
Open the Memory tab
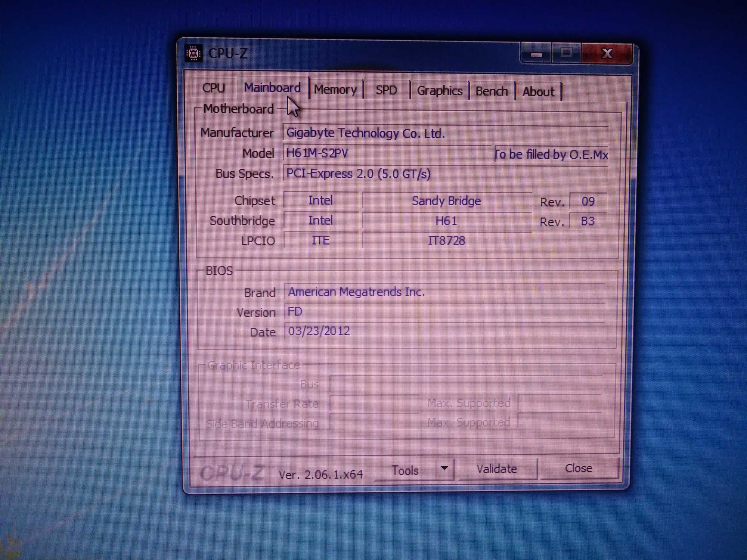[x=335, y=90]
